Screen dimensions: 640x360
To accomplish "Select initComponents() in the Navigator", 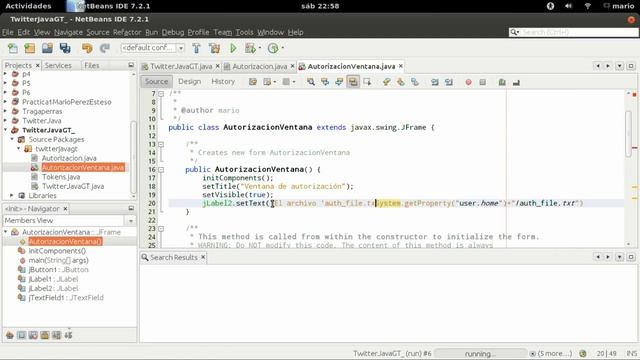I will (x=57, y=251).
